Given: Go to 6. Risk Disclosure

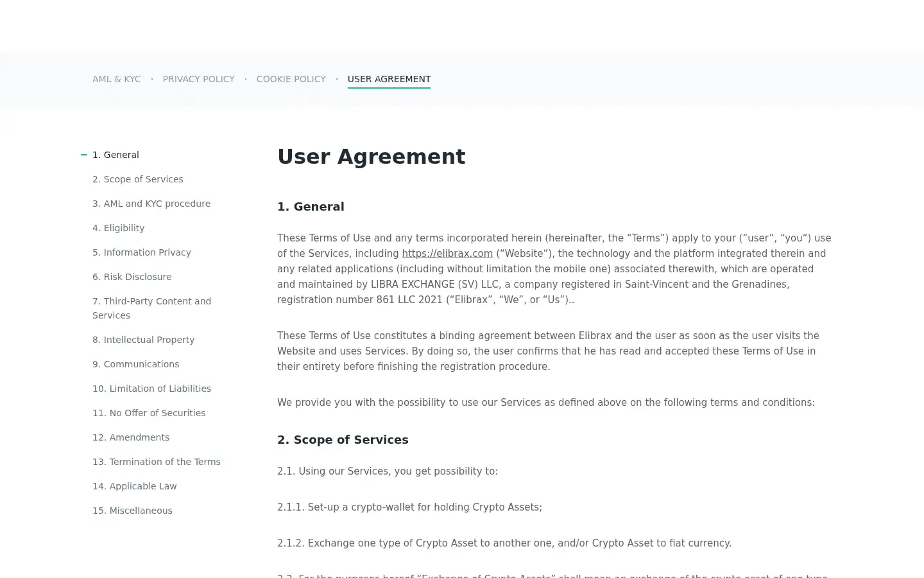Looking at the screenshot, I should pyautogui.click(x=132, y=277).
